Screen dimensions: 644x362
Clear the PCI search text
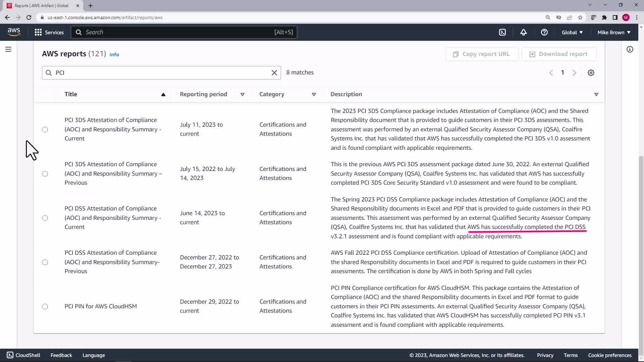click(x=274, y=73)
